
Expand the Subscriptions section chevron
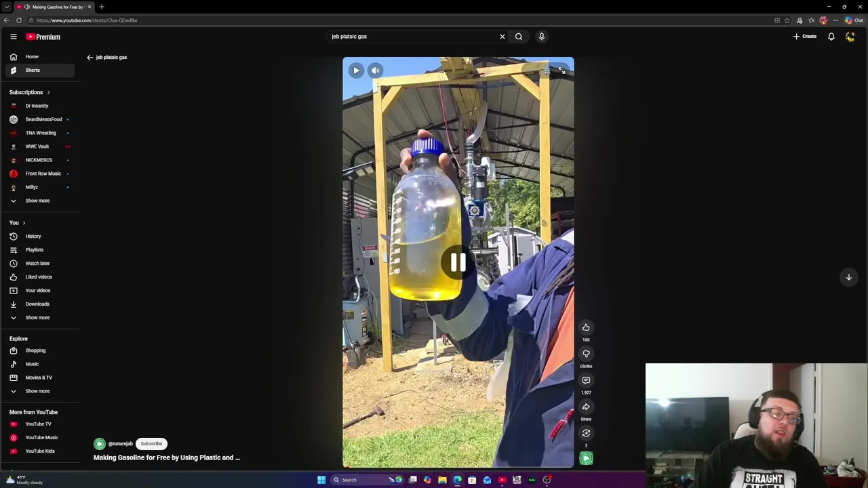click(48, 92)
